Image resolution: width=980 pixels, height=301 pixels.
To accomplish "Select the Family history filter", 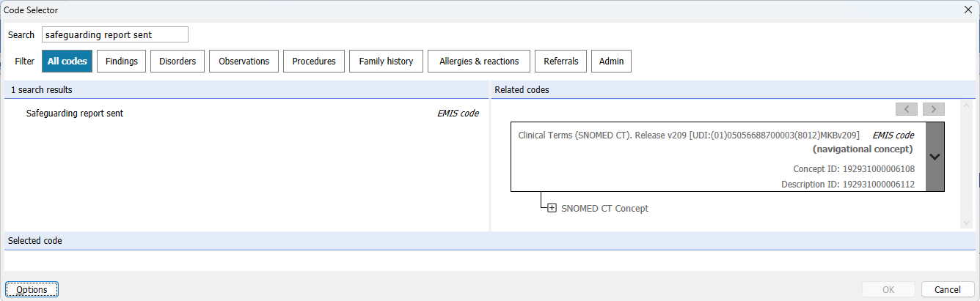I will tap(386, 62).
